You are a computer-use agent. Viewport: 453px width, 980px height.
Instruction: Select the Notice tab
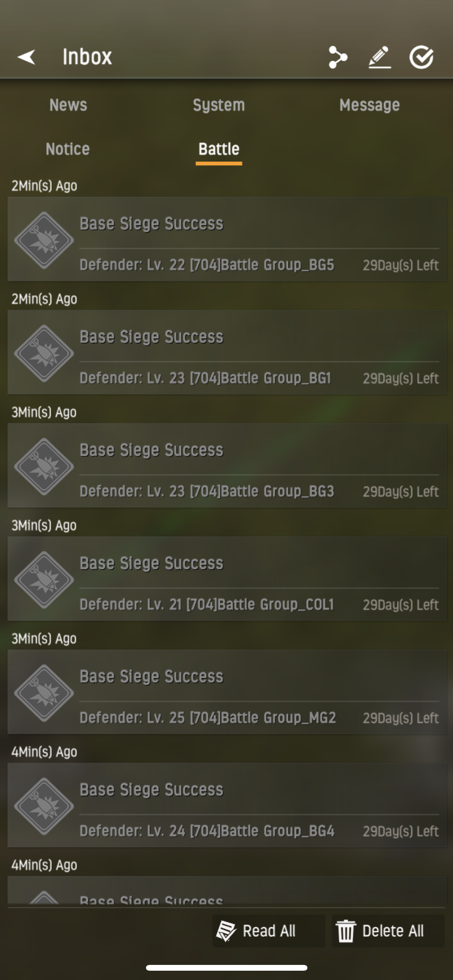pos(68,149)
